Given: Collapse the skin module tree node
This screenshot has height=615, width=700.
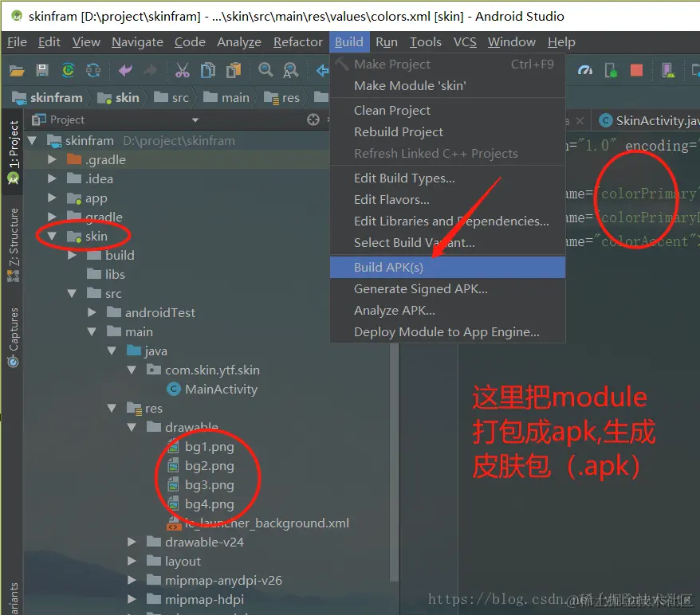Looking at the screenshot, I should pyautogui.click(x=51, y=236).
